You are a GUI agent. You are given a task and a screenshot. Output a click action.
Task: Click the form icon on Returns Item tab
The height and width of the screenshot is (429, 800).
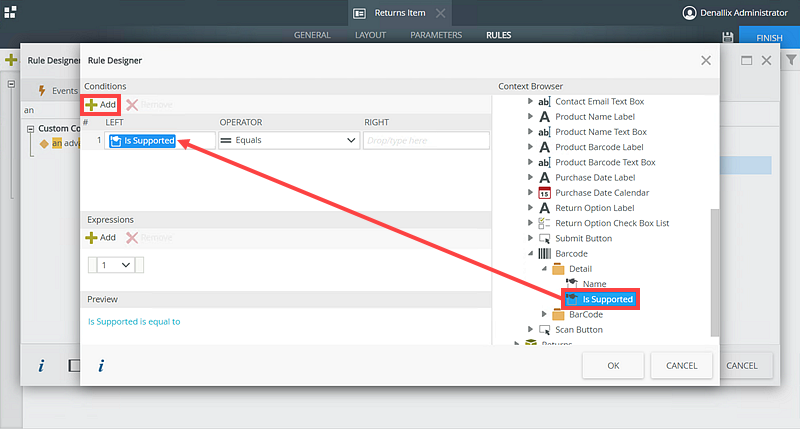pyautogui.click(x=359, y=13)
